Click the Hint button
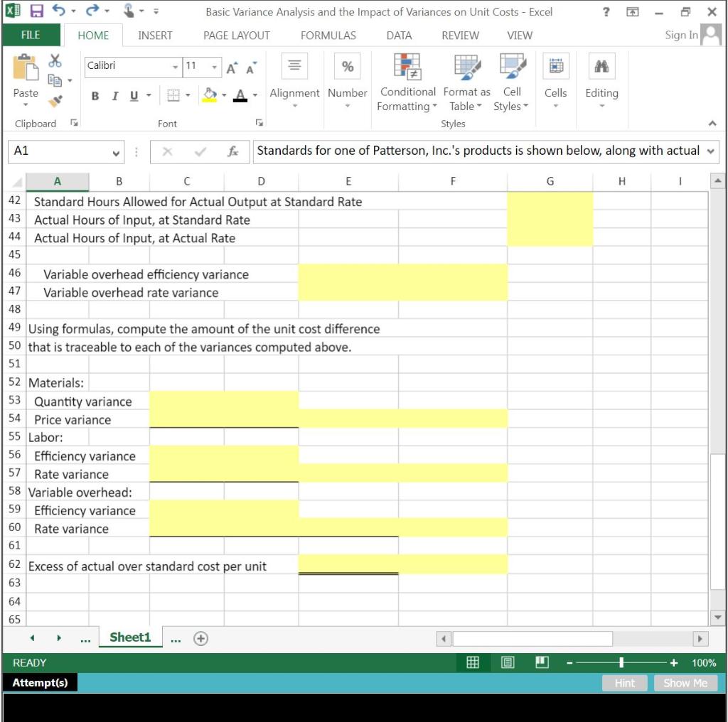This screenshot has height=722, width=728. pyautogui.click(x=624, y=683)
